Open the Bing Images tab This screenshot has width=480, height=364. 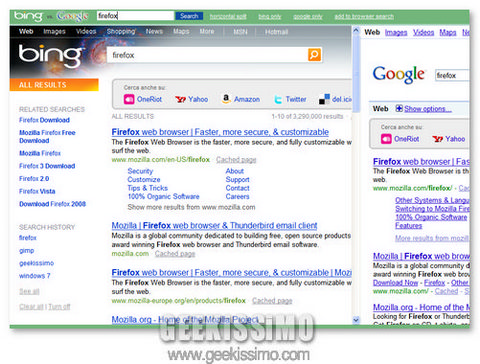54,32
